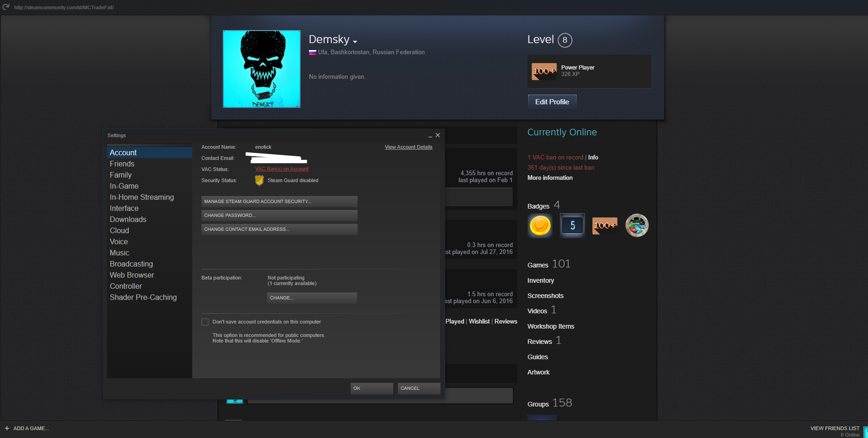Open Workshop Items link
This screenshot has width=868, height=438.
click(551, 327)
